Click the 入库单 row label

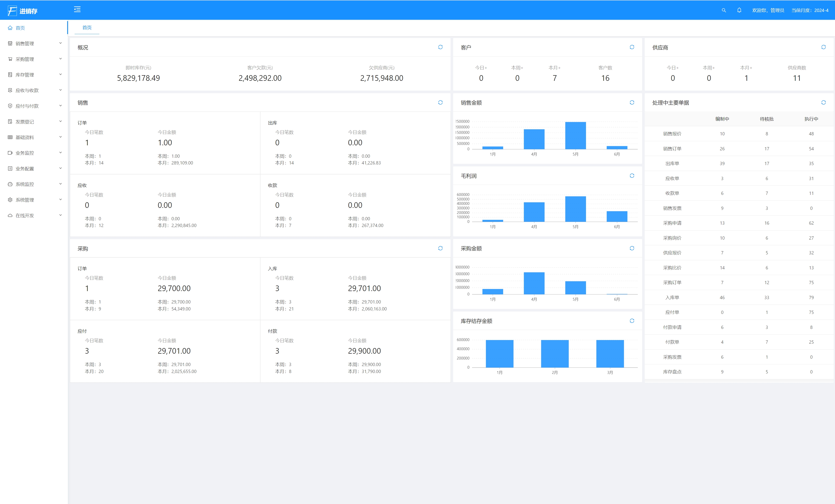point(672,298)
